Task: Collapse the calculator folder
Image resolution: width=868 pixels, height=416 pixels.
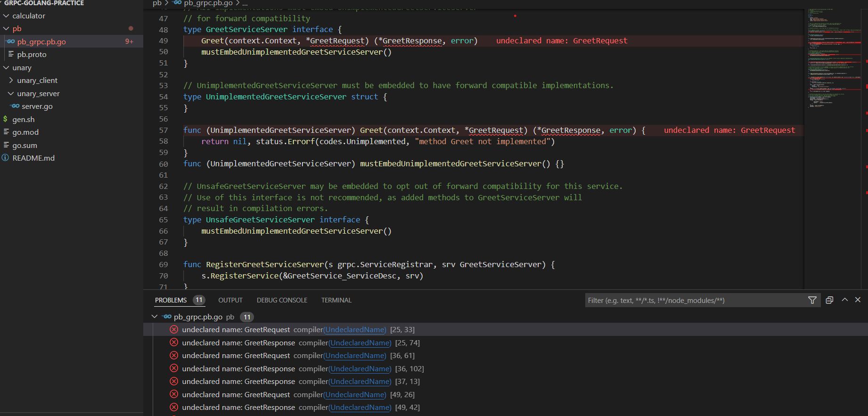Action: pyautogui.click(x=6, y=16)
